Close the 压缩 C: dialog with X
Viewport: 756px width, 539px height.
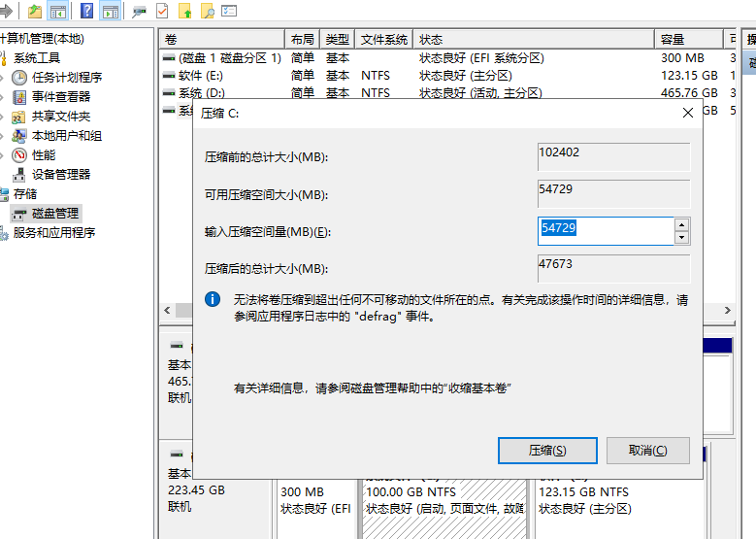[688, 113]
